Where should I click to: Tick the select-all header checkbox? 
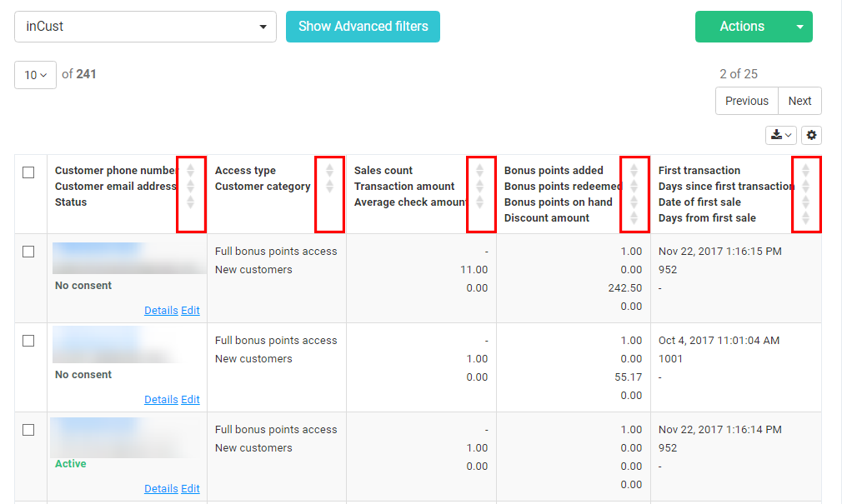pos(28,172)
